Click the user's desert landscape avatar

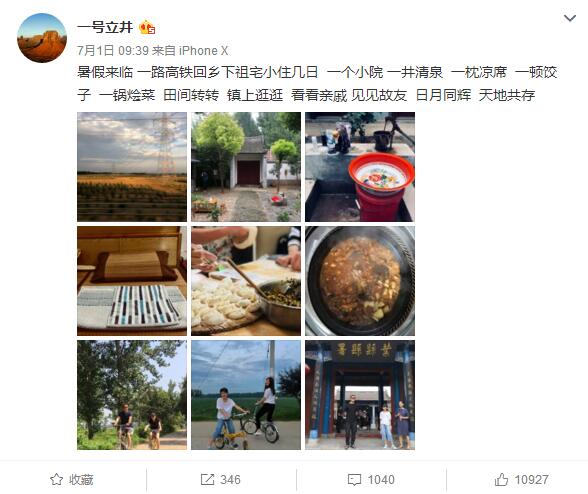tap(42, 38)
